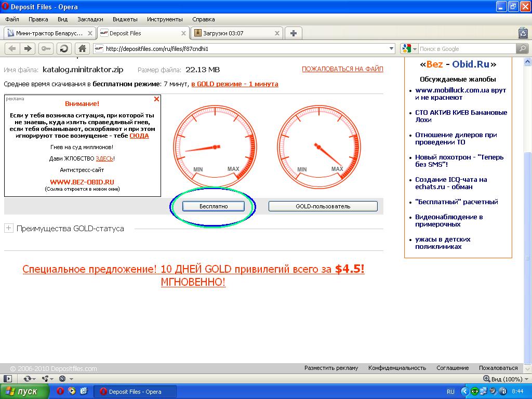
Task: Open the closed tabs trash can
Action: click(x=524, y=33)
